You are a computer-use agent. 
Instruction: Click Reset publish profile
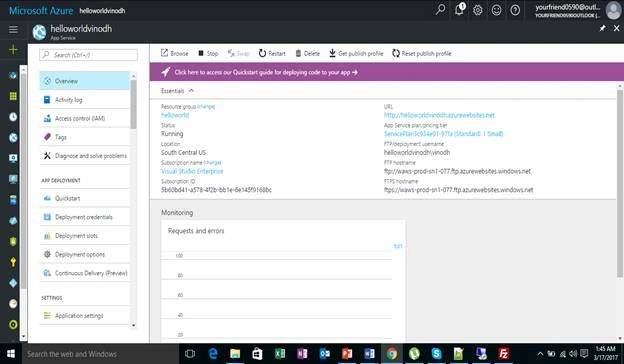[421, 53]
